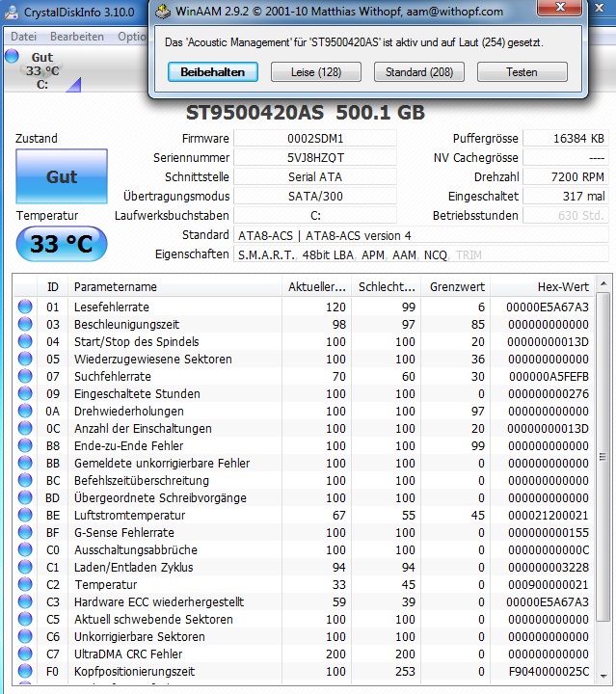Click status orb of Anzahl der Einschaltungen row
Screen dimensions: 616x694
tap(25, 428)
